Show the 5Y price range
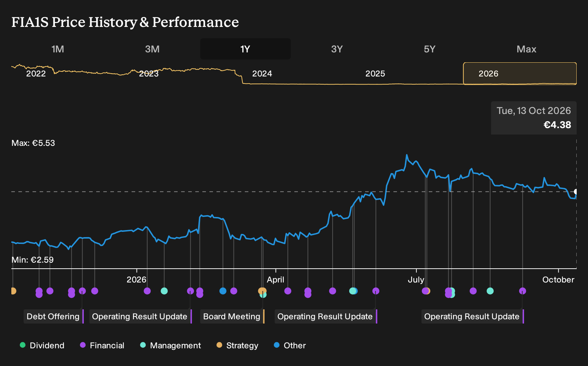 (x=430, y=49)
